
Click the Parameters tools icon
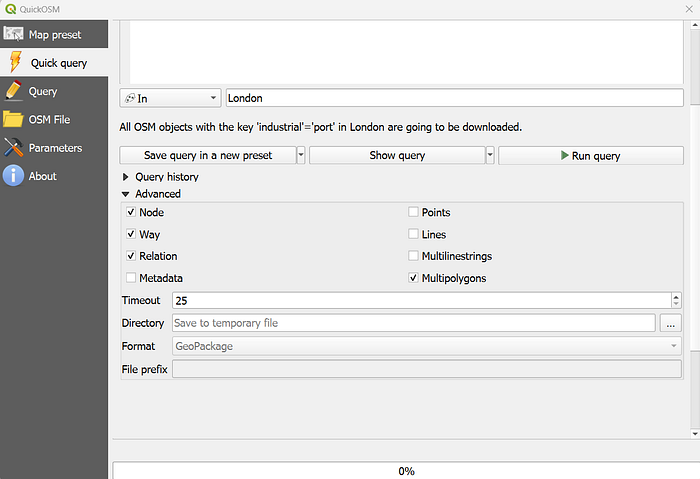pyautogui.click(x=13, y=147)
